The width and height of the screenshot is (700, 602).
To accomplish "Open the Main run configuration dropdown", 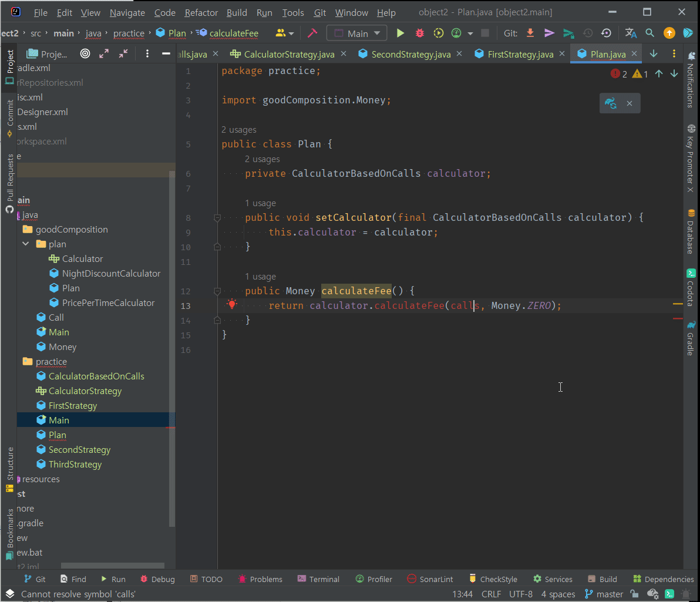I will point(357,33).
